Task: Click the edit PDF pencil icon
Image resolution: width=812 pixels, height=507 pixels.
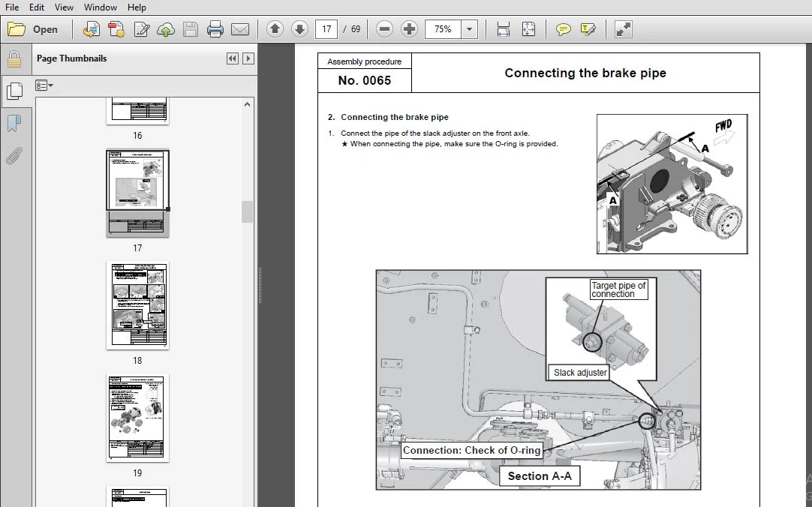Action: coord(141,29)
